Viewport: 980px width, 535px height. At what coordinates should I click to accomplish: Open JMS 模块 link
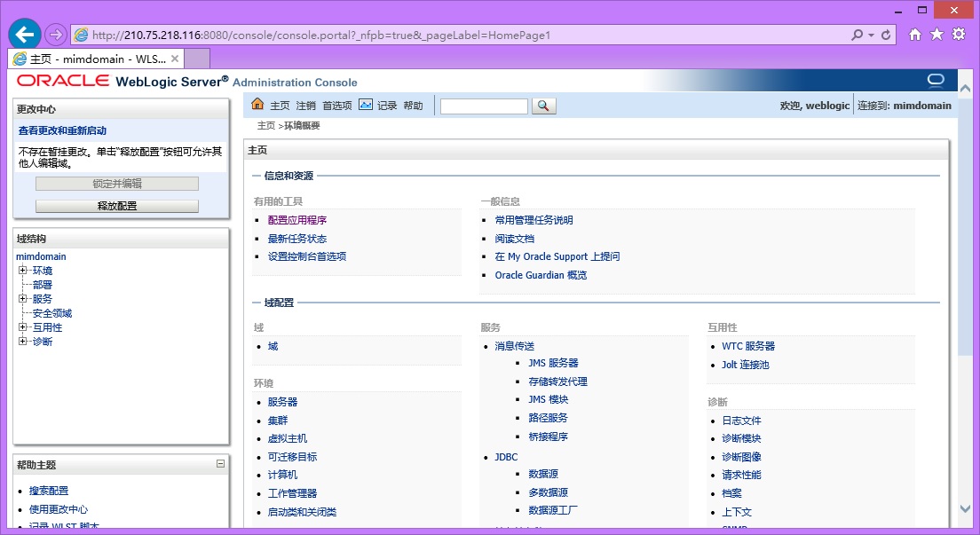[x=548, y=399]
